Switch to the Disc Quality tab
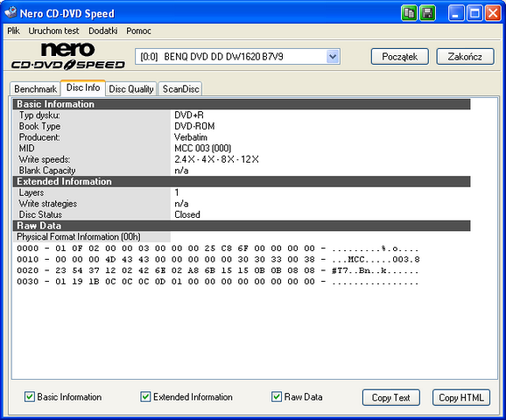This screenshot has height=420, width=506. point(131,89)
